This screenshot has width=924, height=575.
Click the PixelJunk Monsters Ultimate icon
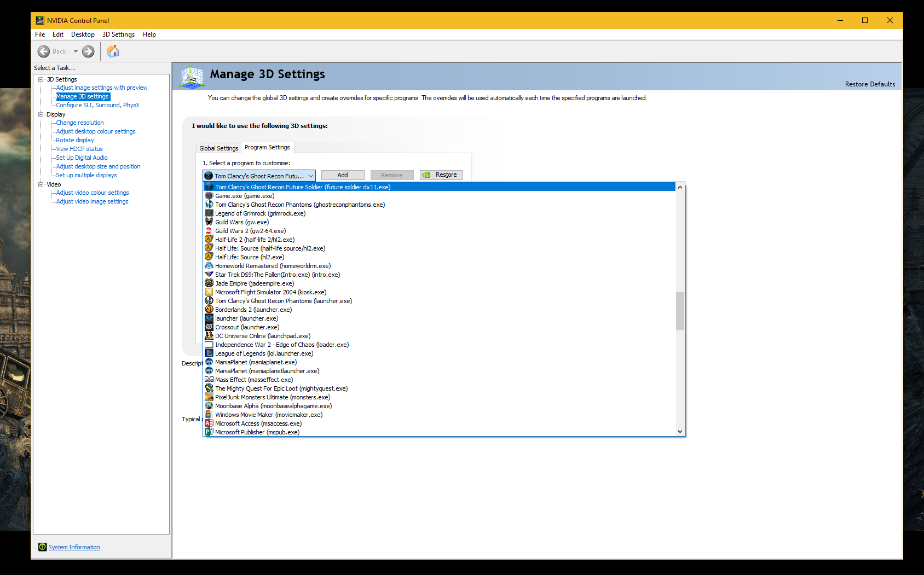tap(209, 397)
